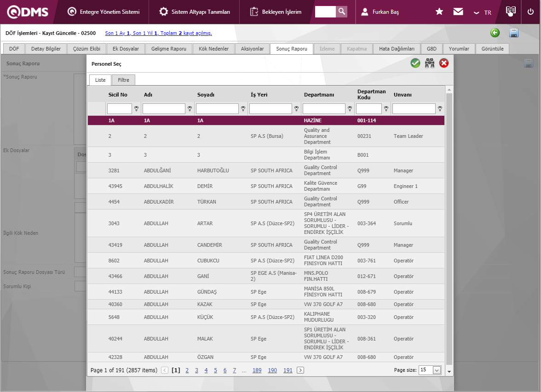Click the Soyadı filter input field
Image resolution: width=541 pixels, height=392 pixels.
217,109
